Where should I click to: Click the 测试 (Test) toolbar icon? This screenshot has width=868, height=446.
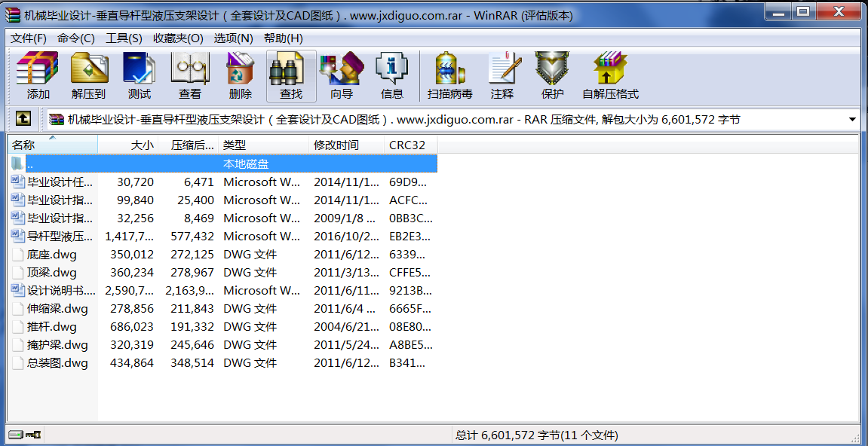pos(139,76)
